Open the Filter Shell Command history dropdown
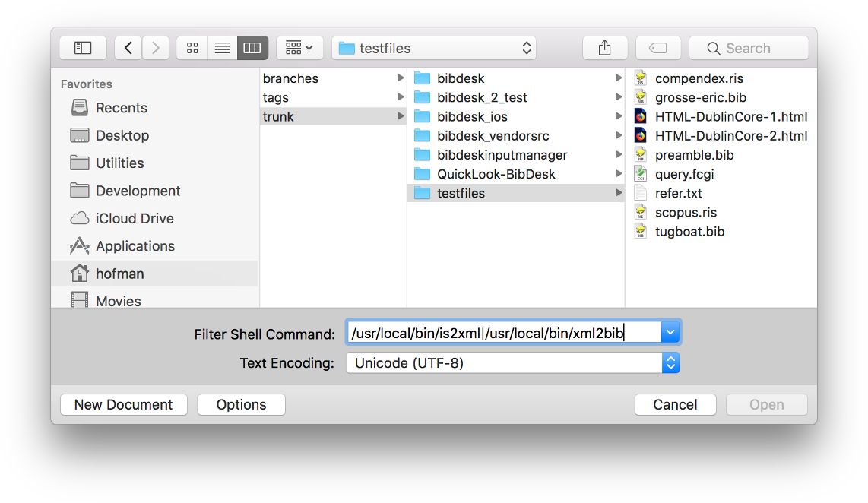This screenshot has width=868, height=503. [670, 331]
